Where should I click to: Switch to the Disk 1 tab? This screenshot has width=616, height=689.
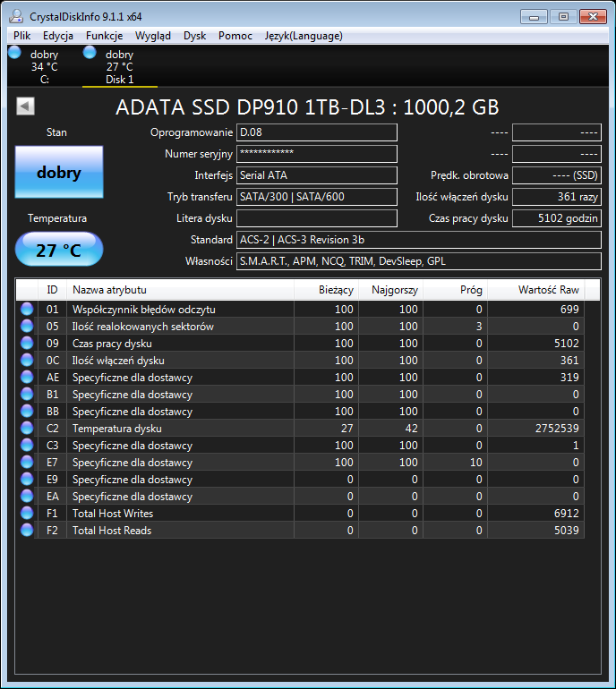119,67
